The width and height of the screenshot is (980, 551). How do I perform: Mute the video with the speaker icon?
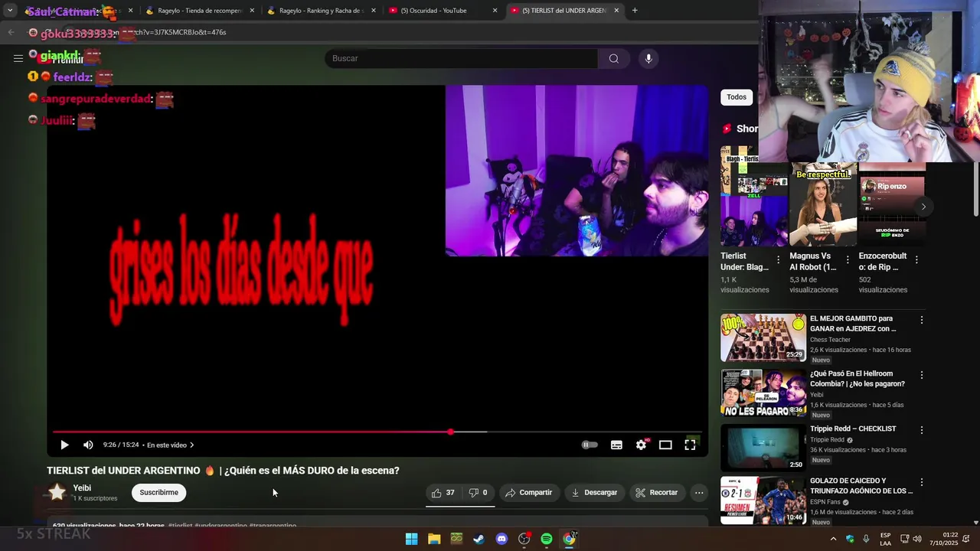(88, 445)
